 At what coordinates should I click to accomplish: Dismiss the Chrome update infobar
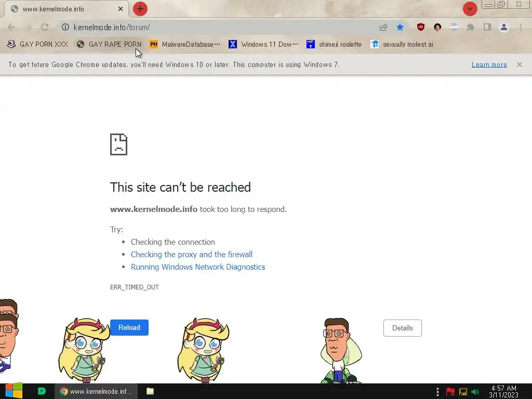(x=520, y=64)
